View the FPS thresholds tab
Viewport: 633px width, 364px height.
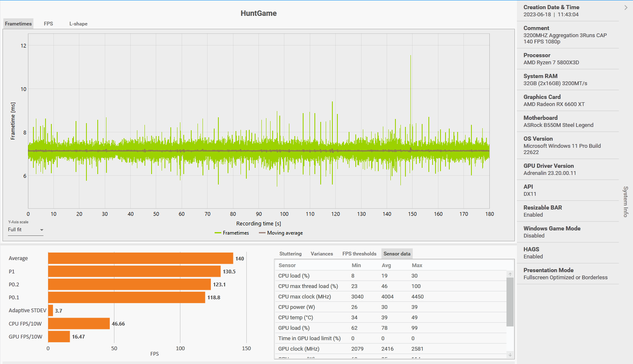click(359, 253)
